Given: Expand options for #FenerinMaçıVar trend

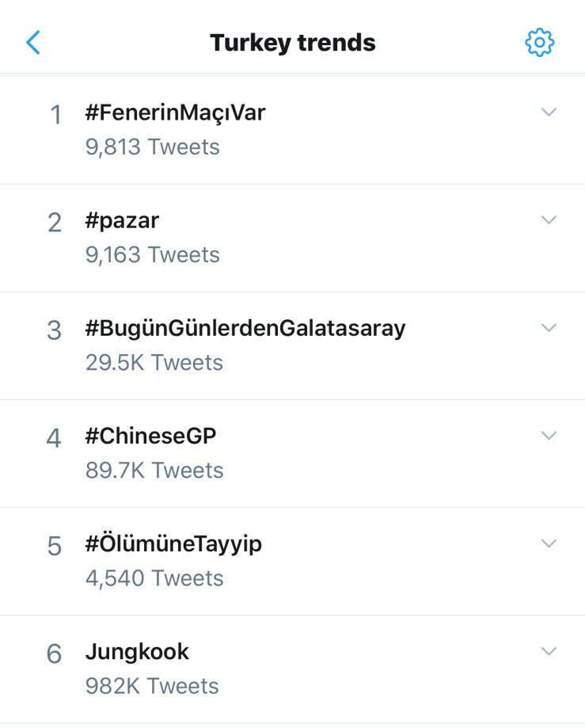Looking at the screenshot, I should click(x=549, y=112).
